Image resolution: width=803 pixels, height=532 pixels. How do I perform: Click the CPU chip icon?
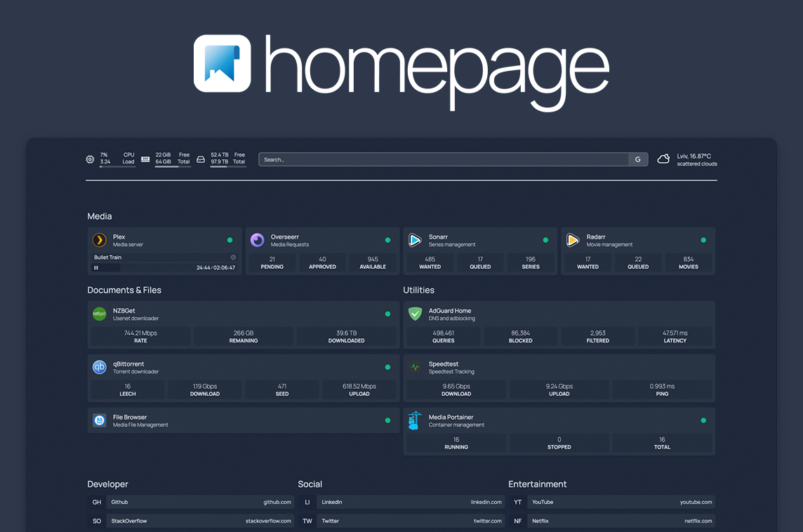[90, 159]
